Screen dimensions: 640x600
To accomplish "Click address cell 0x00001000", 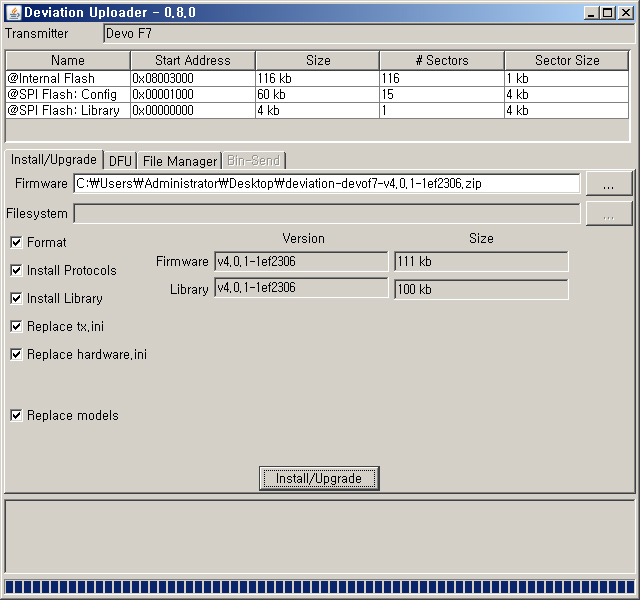I will (193, 94).
